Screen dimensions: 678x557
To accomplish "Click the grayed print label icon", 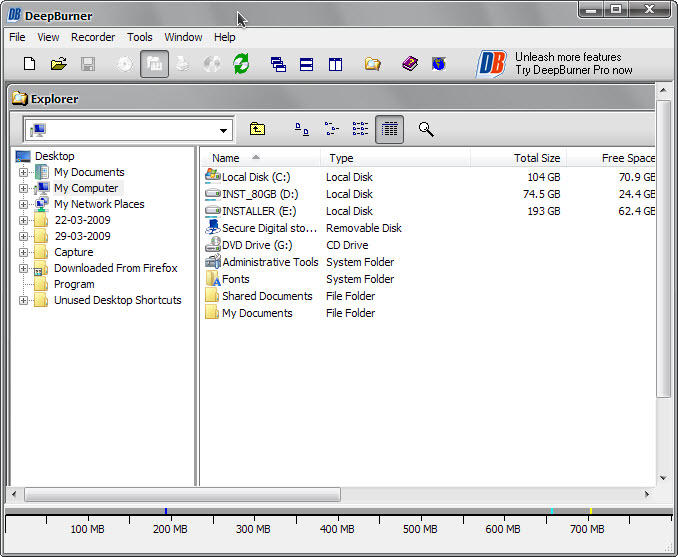I will pyautogui.click(x=183, y=64).
